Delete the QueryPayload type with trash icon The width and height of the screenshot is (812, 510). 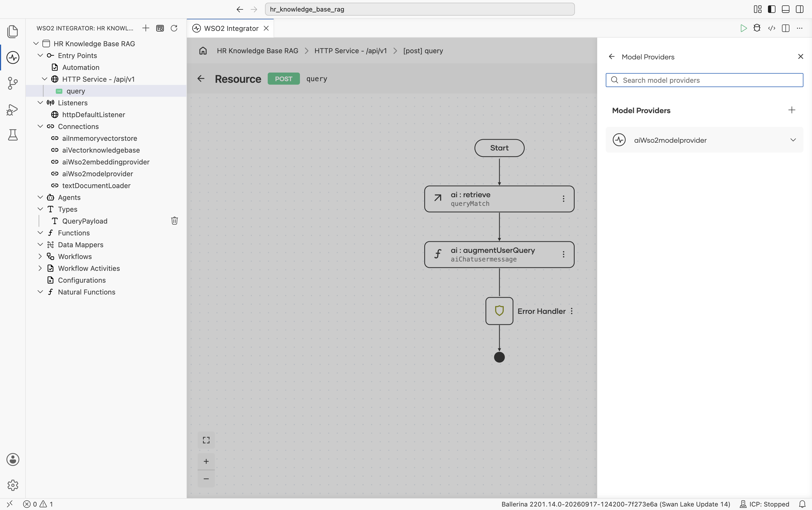tap(174, 221)
